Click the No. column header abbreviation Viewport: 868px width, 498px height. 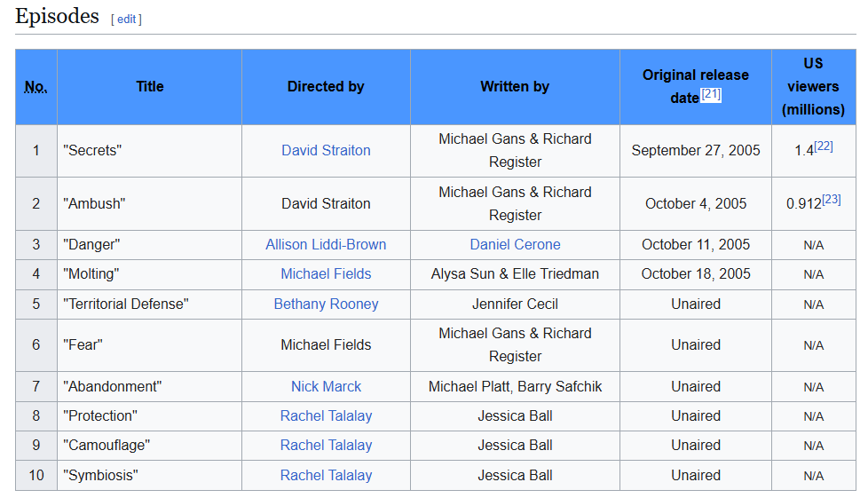click(x=36, y=86)
